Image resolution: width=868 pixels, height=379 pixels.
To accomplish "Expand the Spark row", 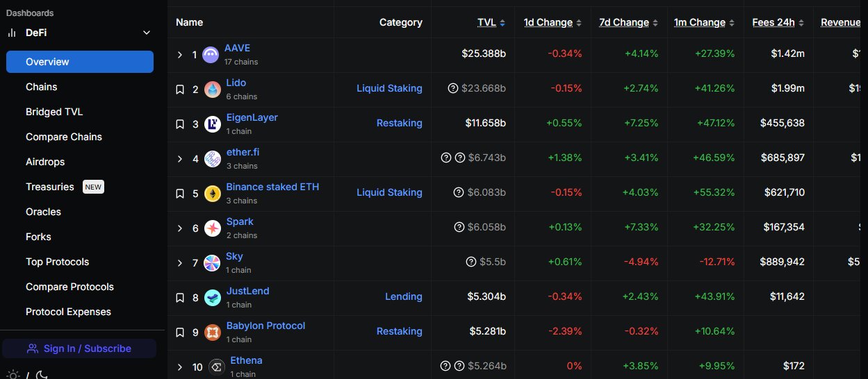I will (180, 228).
